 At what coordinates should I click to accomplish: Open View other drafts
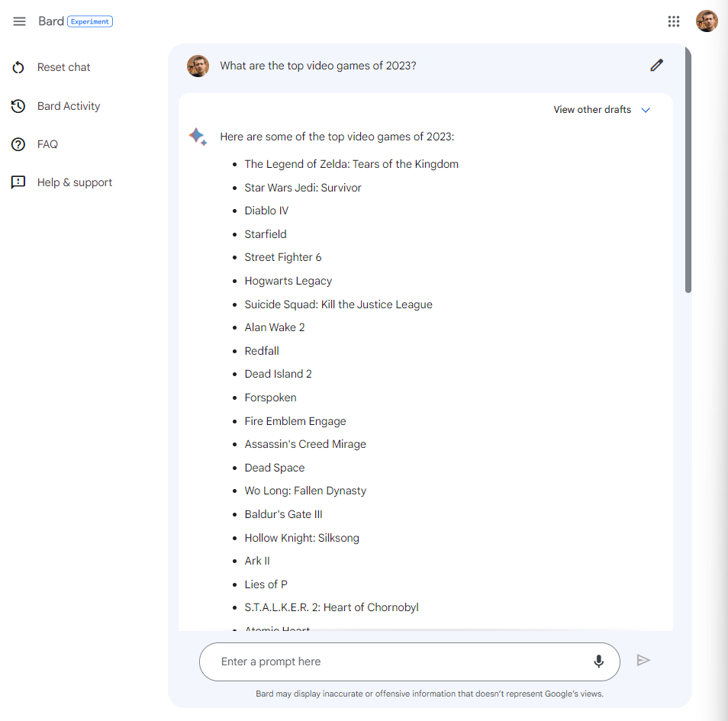592,110
